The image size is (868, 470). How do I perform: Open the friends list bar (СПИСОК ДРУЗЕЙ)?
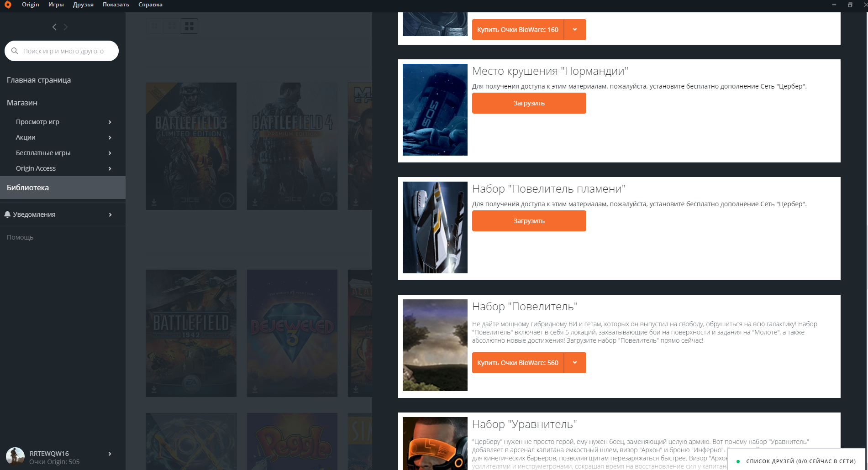796,460
